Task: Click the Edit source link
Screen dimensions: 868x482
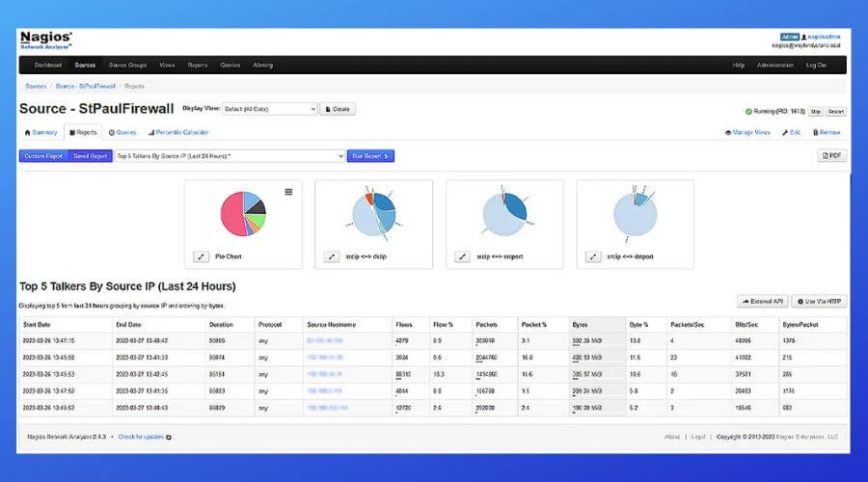Action: 791,132
